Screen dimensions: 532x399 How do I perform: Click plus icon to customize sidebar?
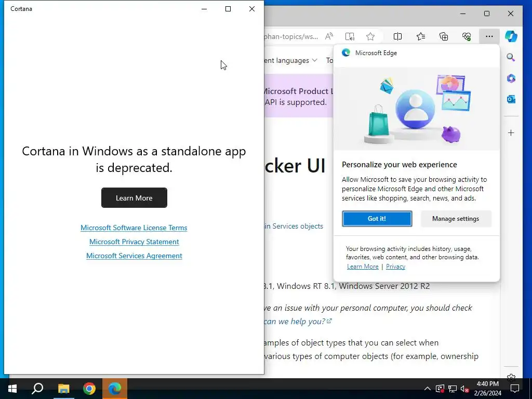click(x=511, y=132)
